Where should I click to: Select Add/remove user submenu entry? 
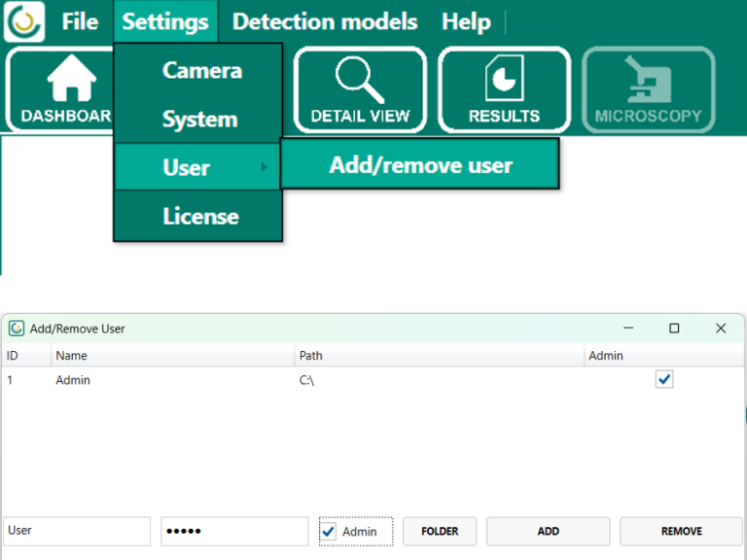420,165
